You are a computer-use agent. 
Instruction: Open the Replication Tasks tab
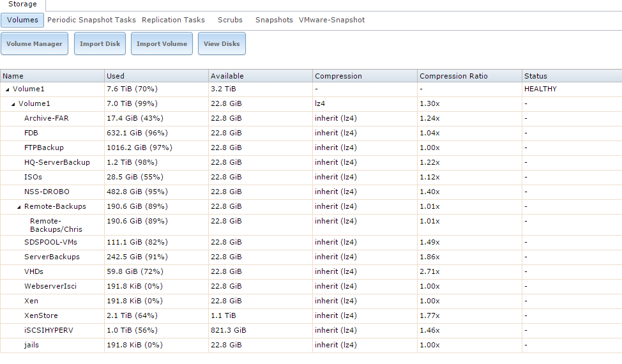pos(173,20)
